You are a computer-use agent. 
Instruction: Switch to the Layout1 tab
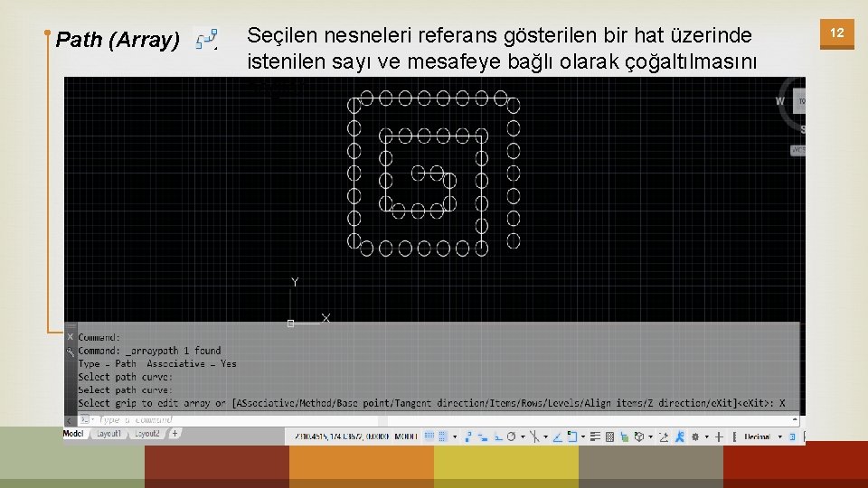[x=108, y=434]
